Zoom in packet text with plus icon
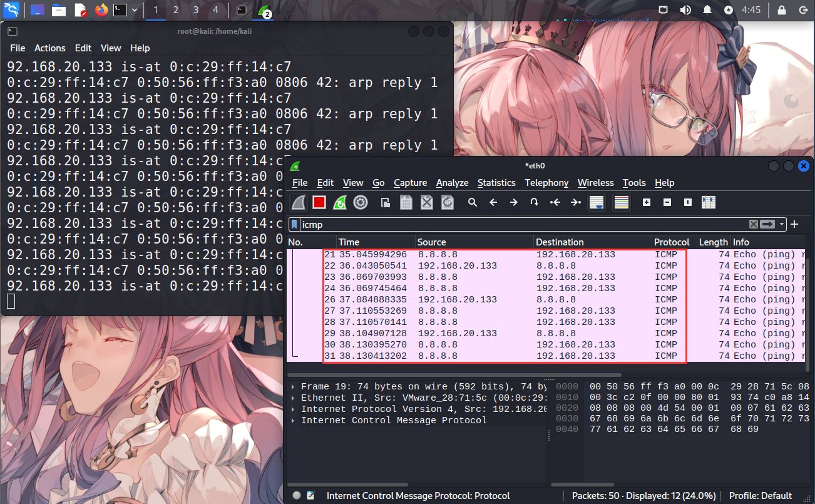 pyautogui.click(x=647, y=202)
